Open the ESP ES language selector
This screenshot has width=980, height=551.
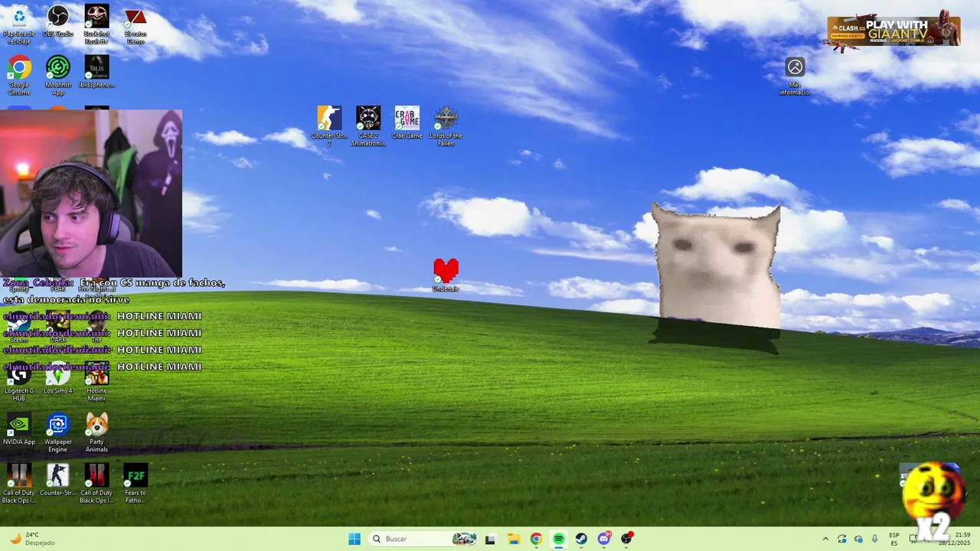[894, 539]
